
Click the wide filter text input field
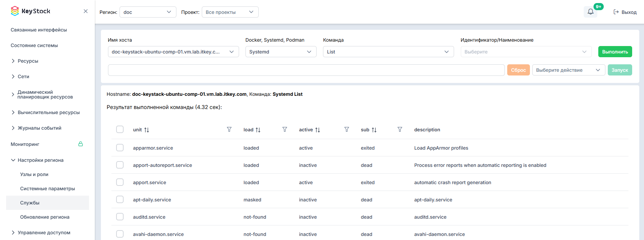pos(306,70)
